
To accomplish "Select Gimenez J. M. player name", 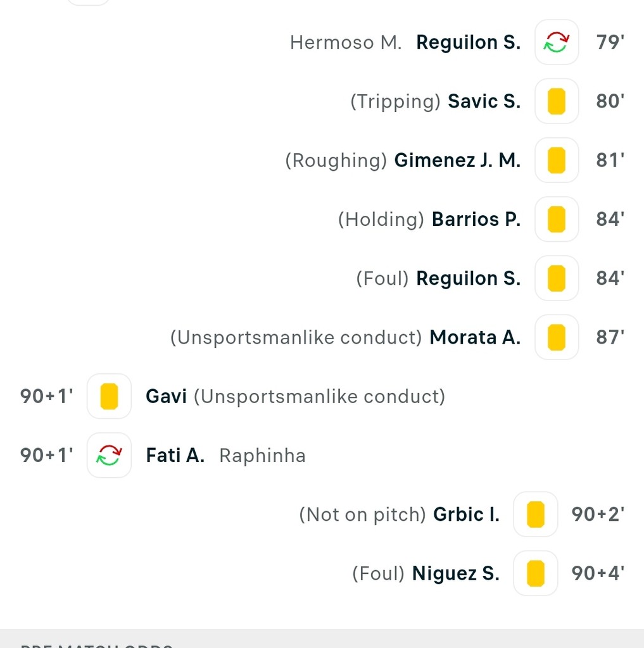I will tap(457, 160).
